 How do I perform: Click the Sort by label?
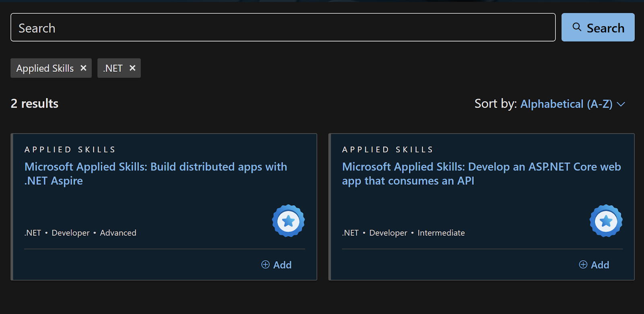(495, 104)
